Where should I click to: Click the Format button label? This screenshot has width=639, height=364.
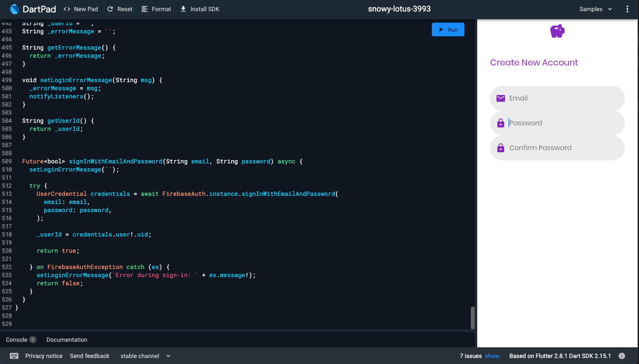tap(161, 9)
